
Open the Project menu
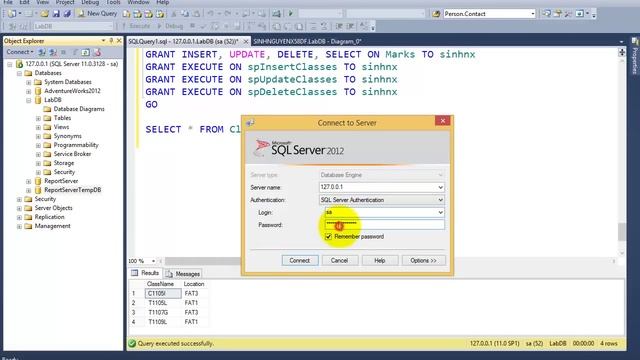pyautogui.click(x=65, y=2)
